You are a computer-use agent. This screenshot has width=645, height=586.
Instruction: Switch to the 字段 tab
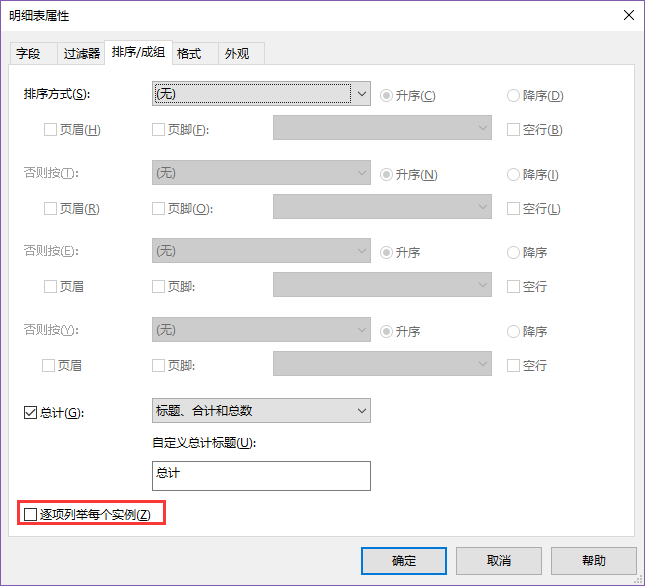pos(33,53)
